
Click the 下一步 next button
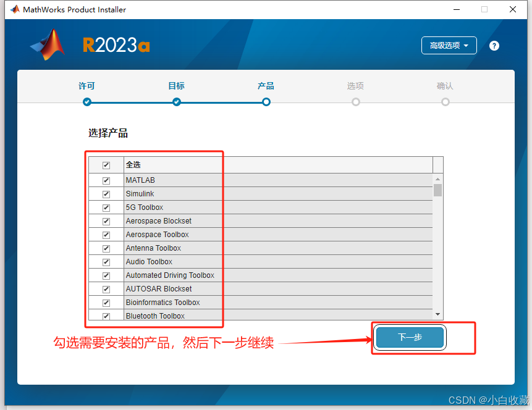(x=410, y=337)
